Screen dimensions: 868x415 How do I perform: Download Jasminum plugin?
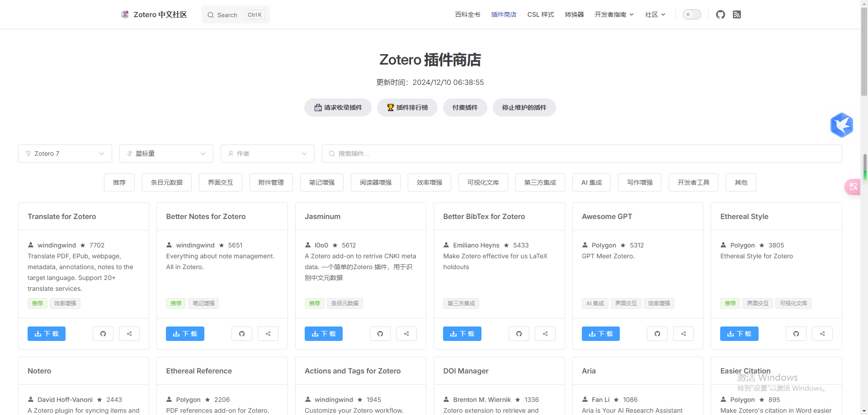pyautogui.click(x=324, y=334)
